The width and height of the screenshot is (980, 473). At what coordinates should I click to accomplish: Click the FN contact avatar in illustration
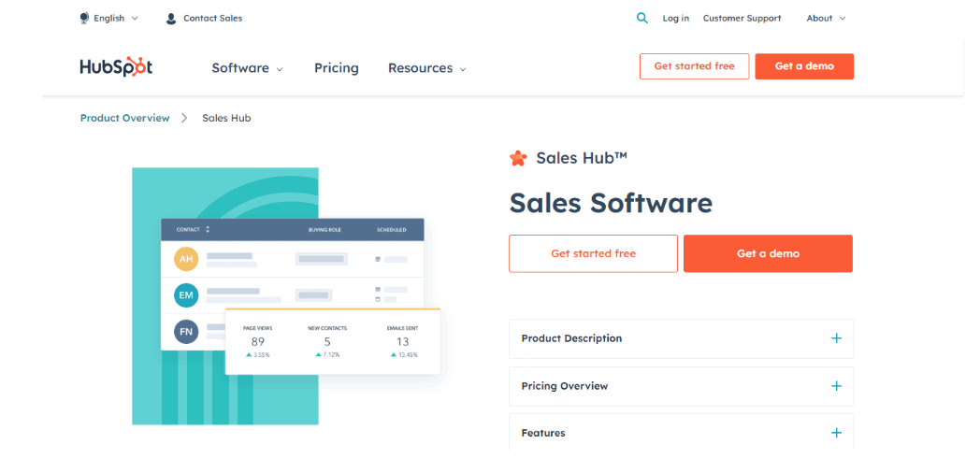(186, 331)
